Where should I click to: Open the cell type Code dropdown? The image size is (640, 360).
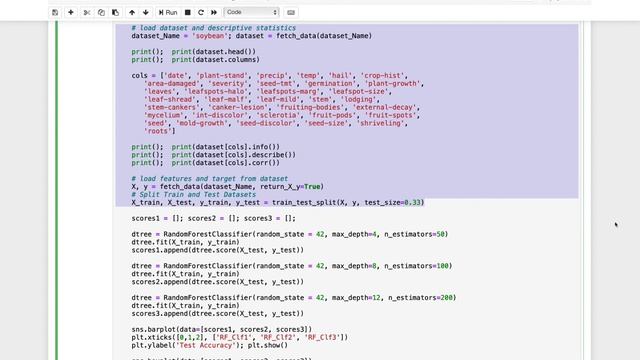pyautogui.click(x=251, y=12)
